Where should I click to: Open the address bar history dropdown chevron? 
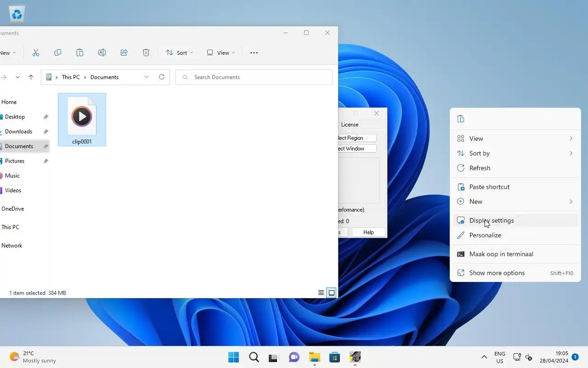147,77
